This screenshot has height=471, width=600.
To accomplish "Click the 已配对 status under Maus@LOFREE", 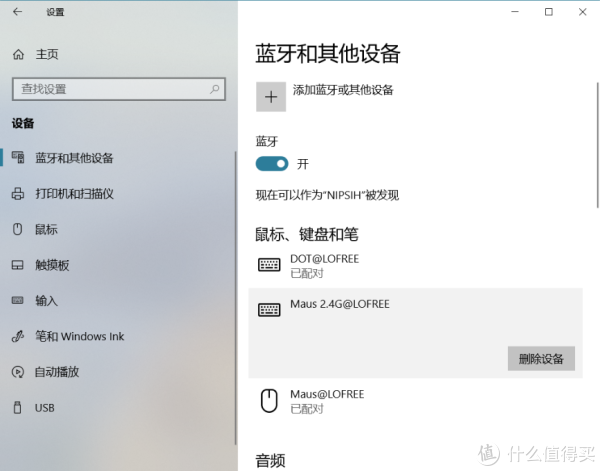I will click(x=307, y=409).
